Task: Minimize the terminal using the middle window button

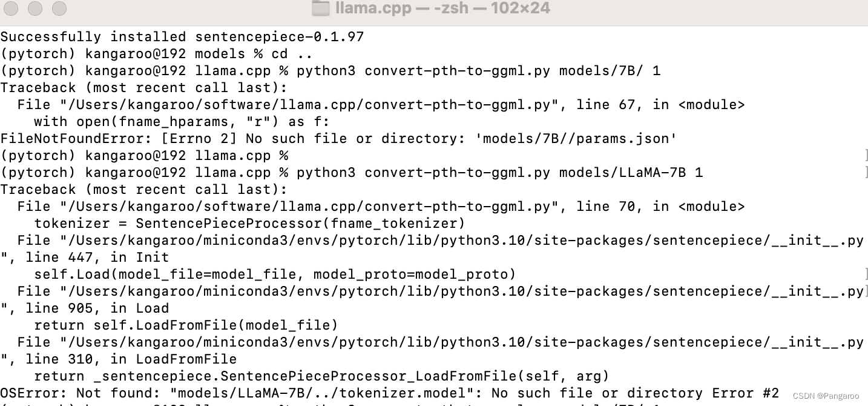Action: pos(35,8)
